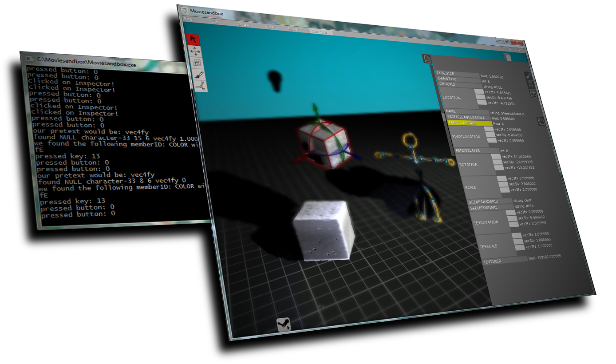Pick the paintbrush tool in left toolbar
Image resolution: width=616 pixels, height=364 pixels.
199,74
